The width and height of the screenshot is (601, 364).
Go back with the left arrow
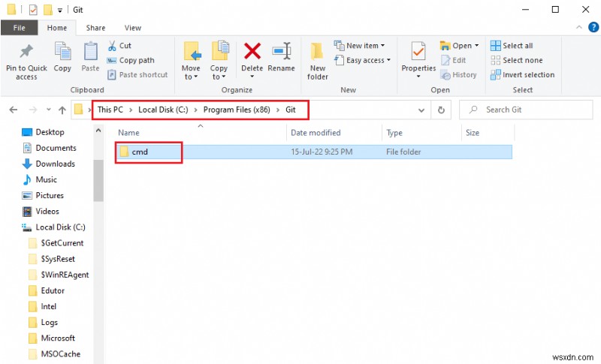coord(14,110)
